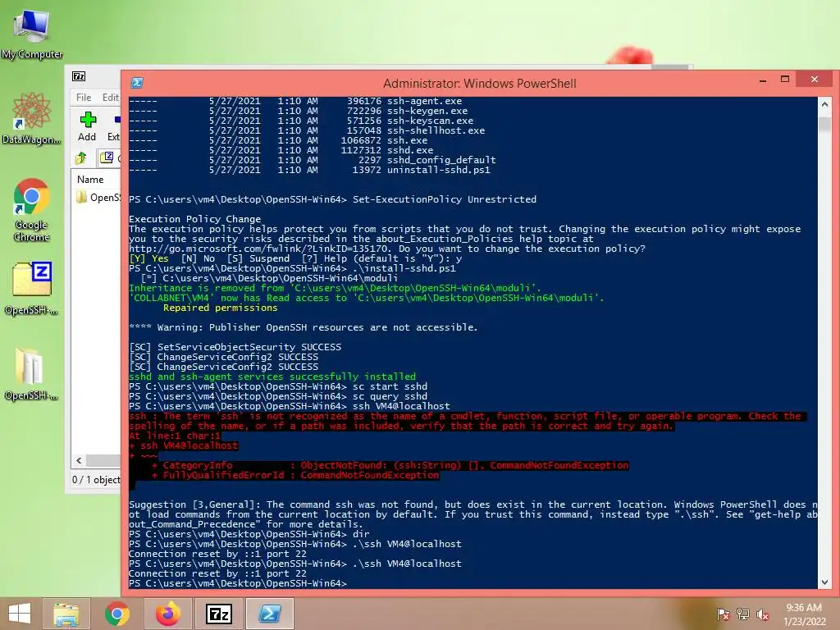This screenshot has height=630, width=840.
Task: Open the File menu in 7-Zip
Action: [x=84, y=97]
